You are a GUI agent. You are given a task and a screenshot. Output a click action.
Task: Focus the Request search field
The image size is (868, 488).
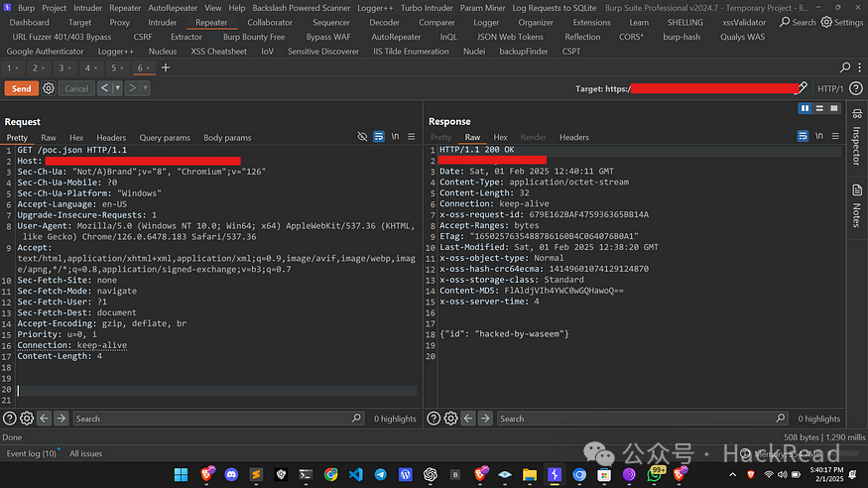(x=218, y=419)
